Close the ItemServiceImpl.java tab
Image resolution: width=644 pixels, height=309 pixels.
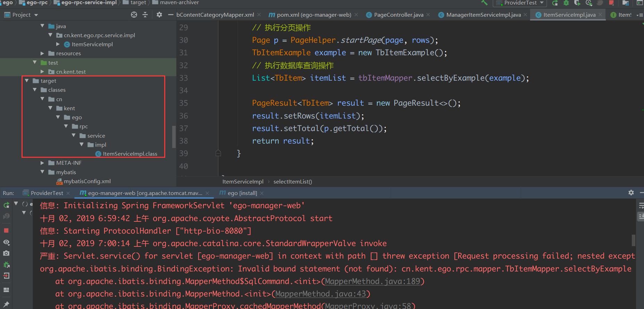click(x=601, y=15)
